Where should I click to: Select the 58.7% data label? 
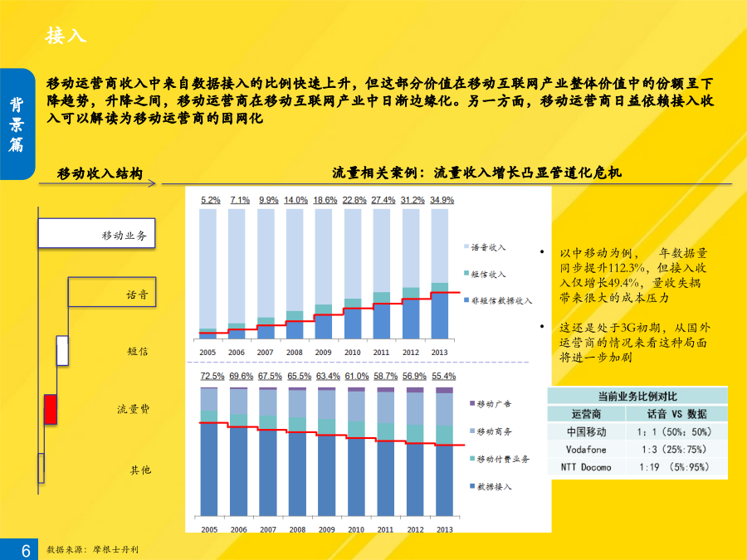point(386,376)
